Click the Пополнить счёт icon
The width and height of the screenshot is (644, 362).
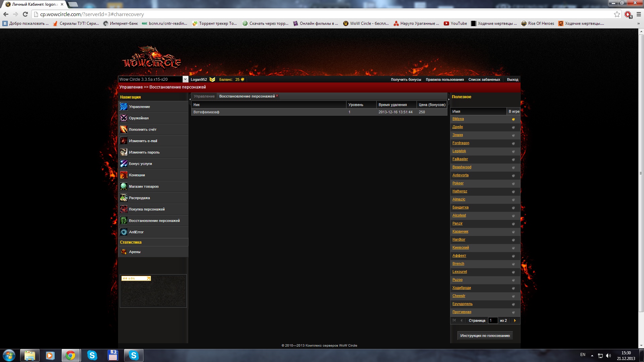point(123,129)
